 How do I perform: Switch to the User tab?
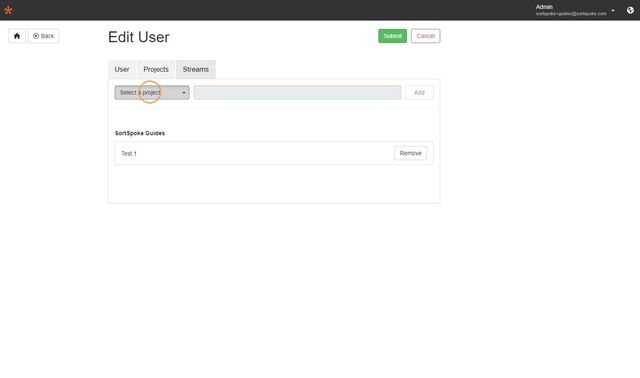coord(122,69)
